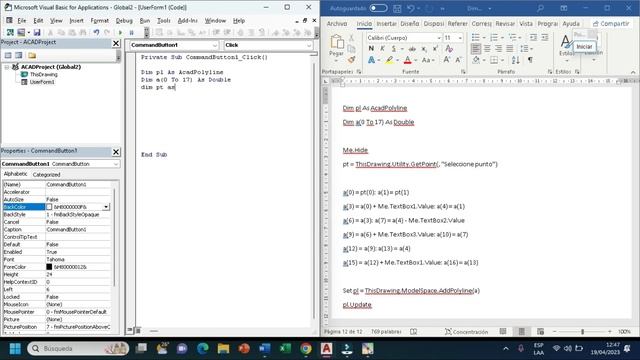Click the ForeColor black color swatch
The width and height of the screenshot is (640, 360).
click(49, 267)
